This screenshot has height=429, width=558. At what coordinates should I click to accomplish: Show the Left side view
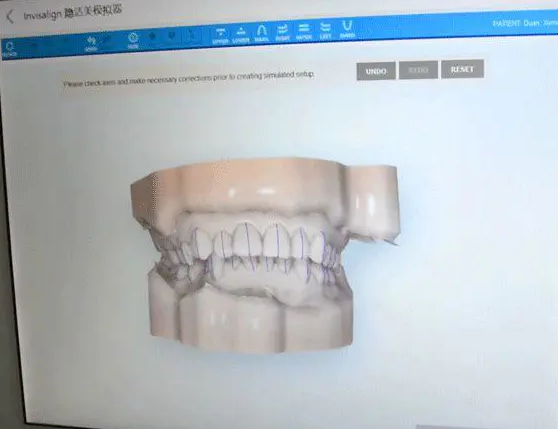click(325, 31)
